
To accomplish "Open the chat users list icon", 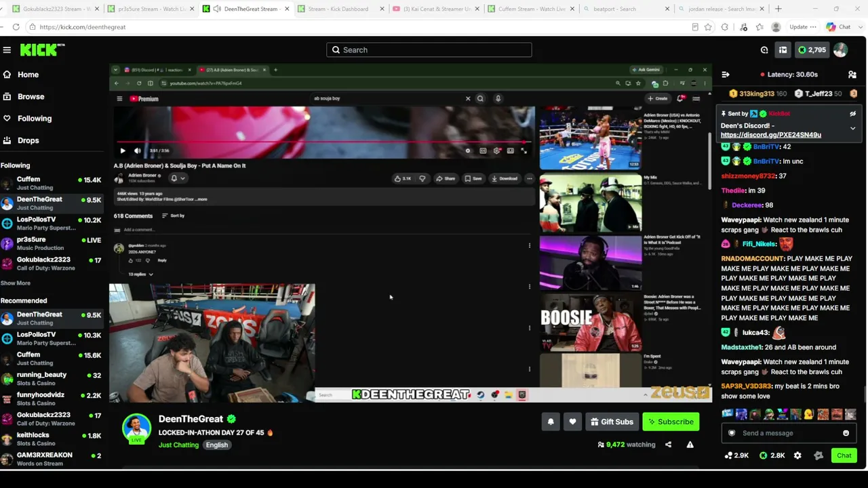I will point(852,75).
